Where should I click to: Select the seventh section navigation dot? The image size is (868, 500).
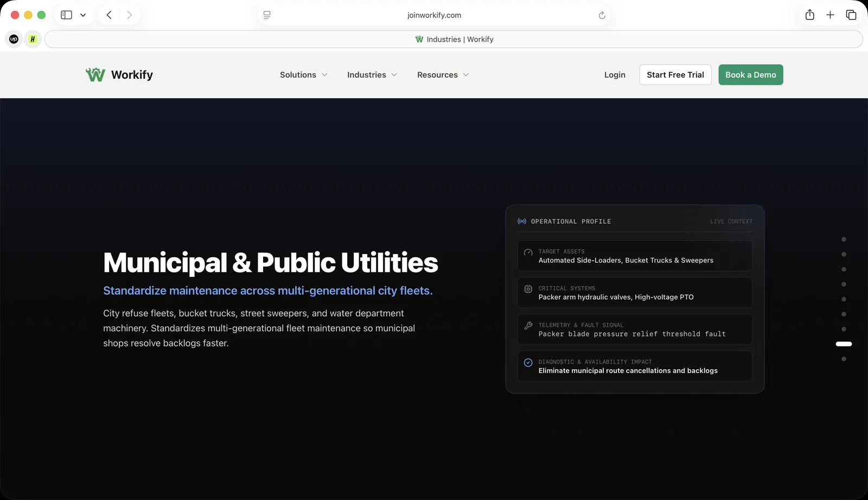click(x=844, y=329)
